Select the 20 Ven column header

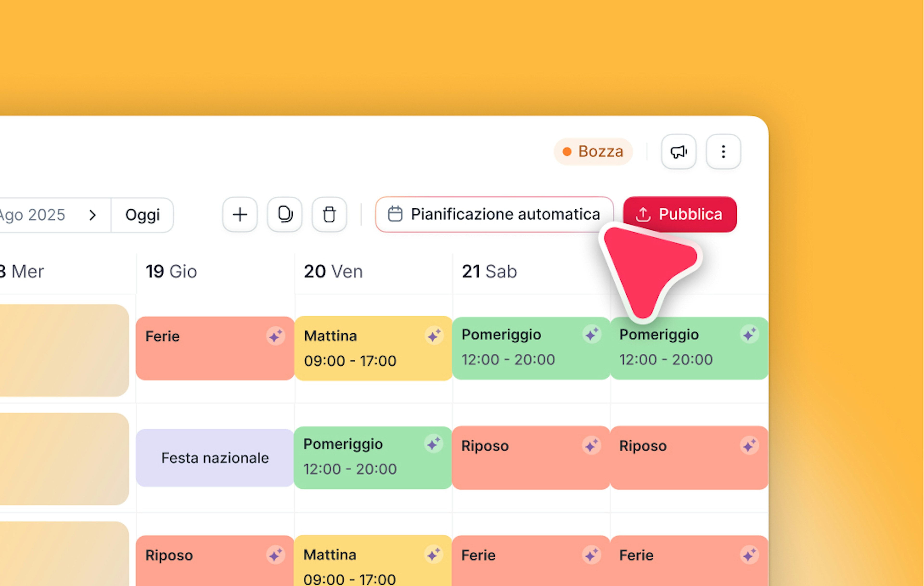[333, 272]
